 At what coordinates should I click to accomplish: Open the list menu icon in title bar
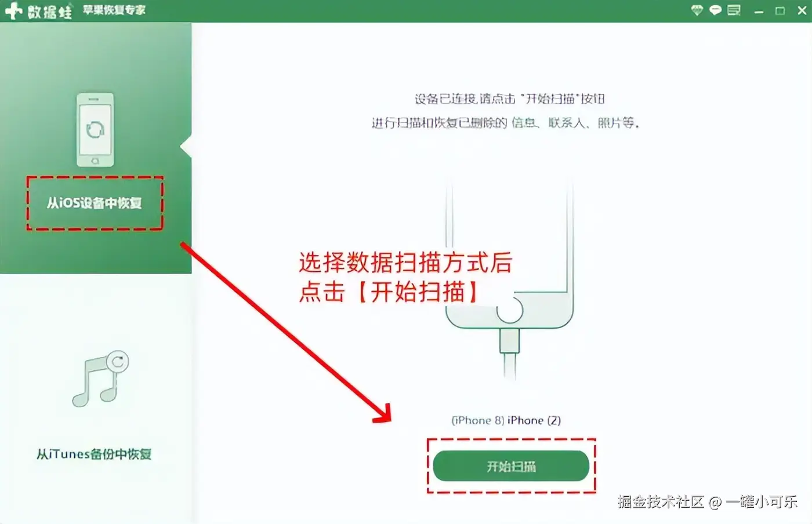[734, 10]
